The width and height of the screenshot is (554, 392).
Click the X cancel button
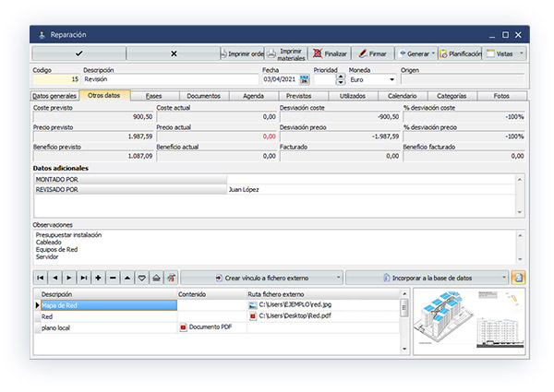click(173, 54)
